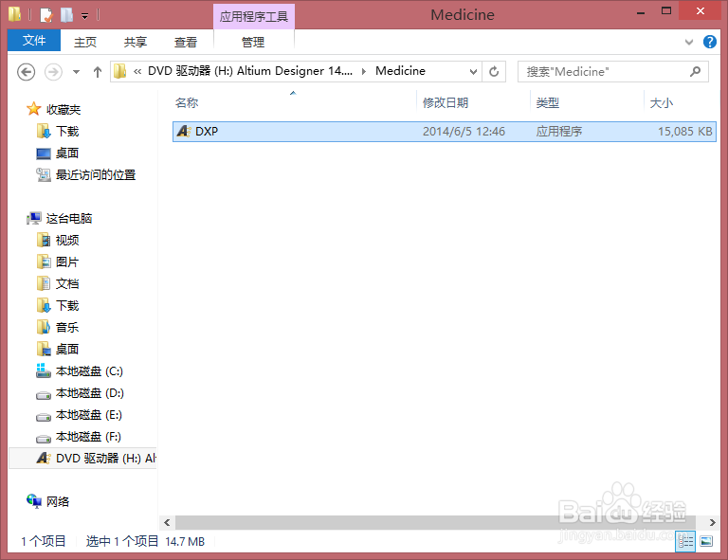Switch to details view icon

coord(685,541)
